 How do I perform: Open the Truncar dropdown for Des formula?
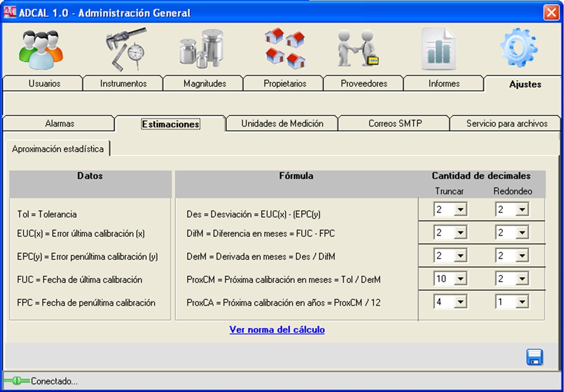tap(460, 210)
